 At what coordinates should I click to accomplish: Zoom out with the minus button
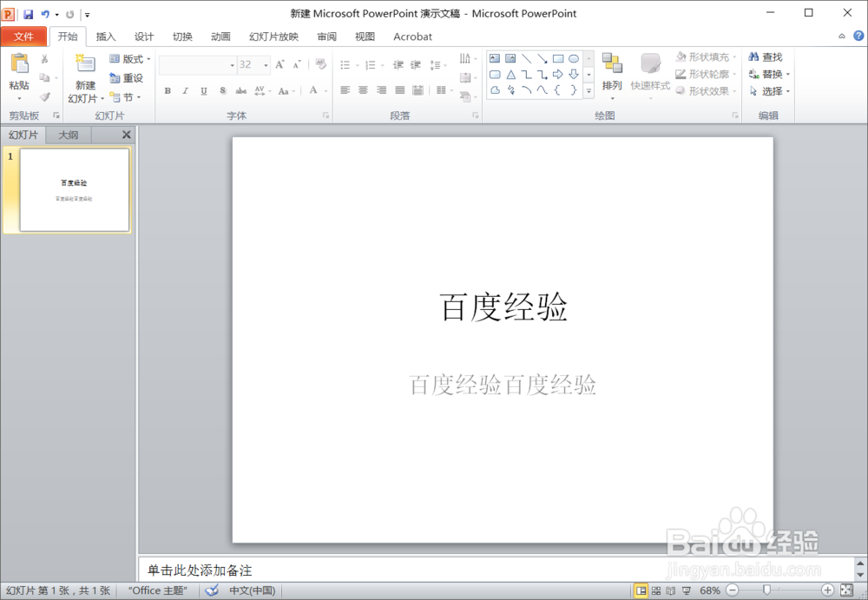point(733,590)
